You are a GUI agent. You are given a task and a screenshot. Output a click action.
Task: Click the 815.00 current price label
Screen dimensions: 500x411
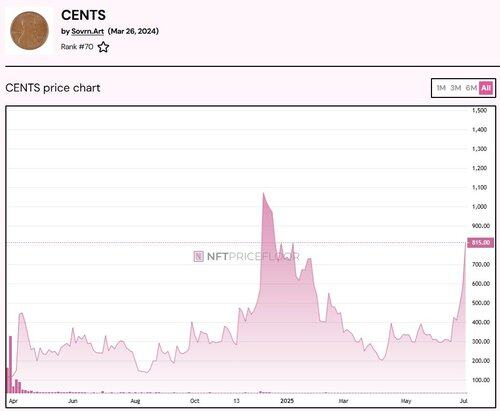[x=480, y=242]
